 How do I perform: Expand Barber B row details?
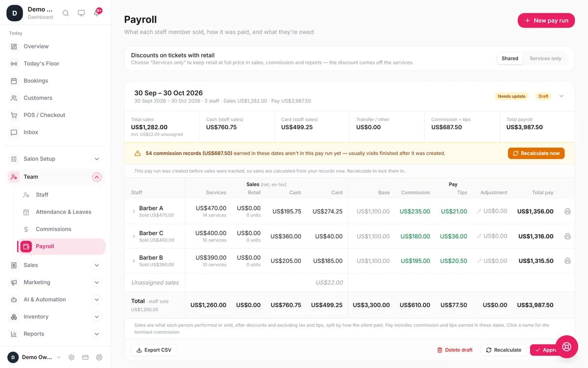coord(134,261)
